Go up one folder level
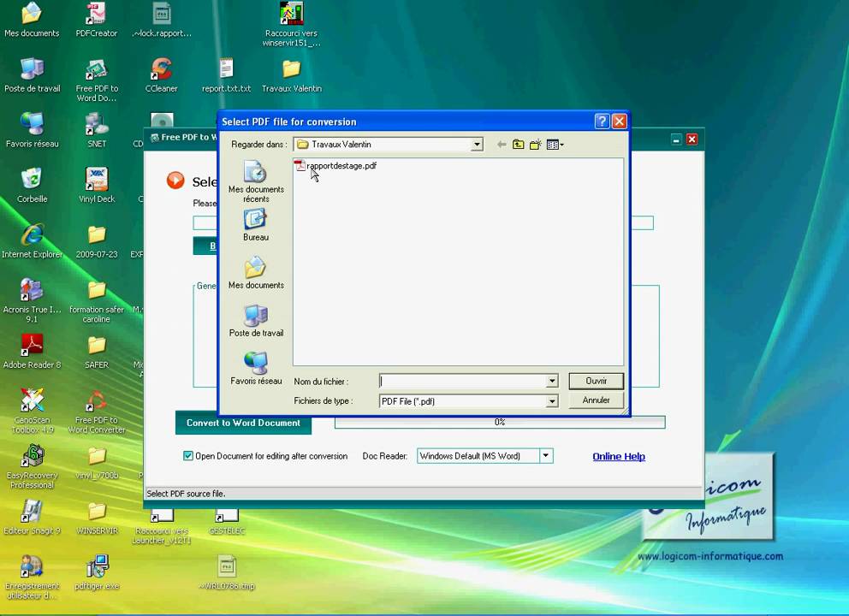Viewport: 849px width, 616px height. pos(518,145)
